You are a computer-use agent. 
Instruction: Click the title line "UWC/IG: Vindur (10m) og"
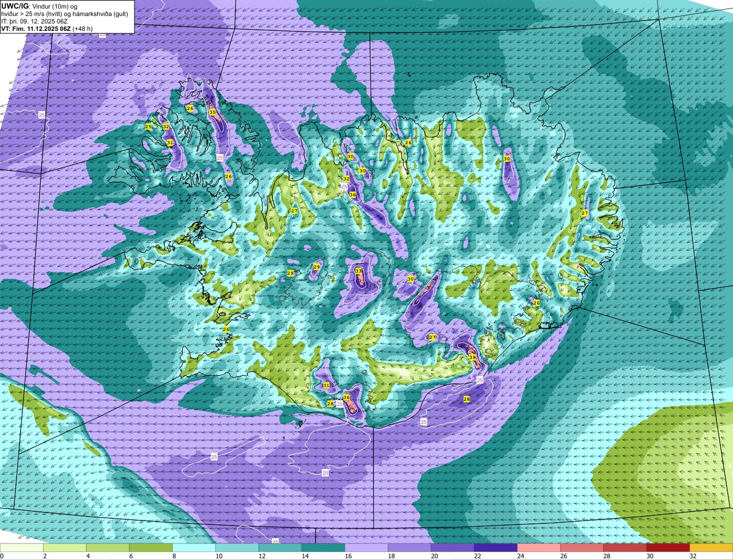[40, 6]
